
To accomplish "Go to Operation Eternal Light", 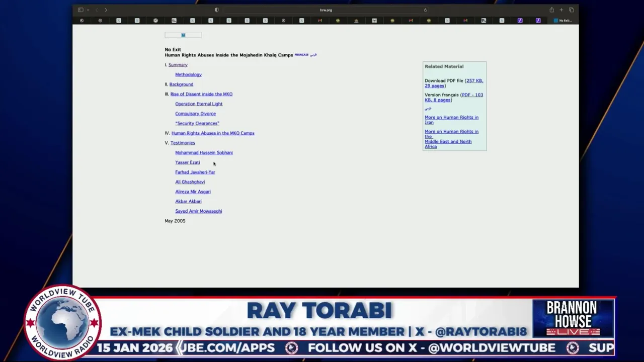I will pyautogui.click(x=199, y=104).
